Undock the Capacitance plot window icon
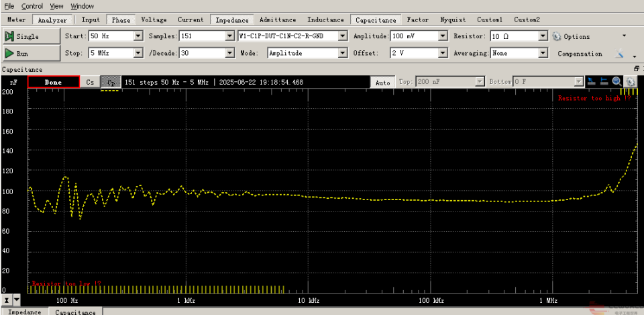Image resolution: width=644 pixels, height=315 pixels. pos(637,69)
